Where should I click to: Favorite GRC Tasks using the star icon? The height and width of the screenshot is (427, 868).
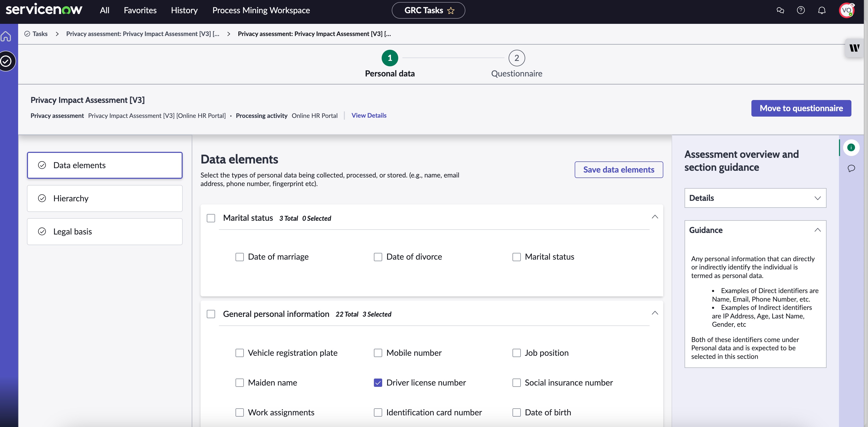pyautogui.click(x=451, y=10)
